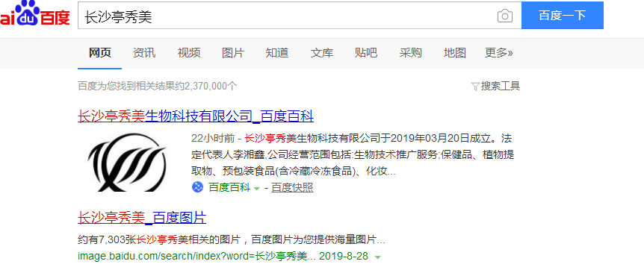This screenshot has width=644, height=273.
Task: Select the 网页 tab
Action: (100, 53)
